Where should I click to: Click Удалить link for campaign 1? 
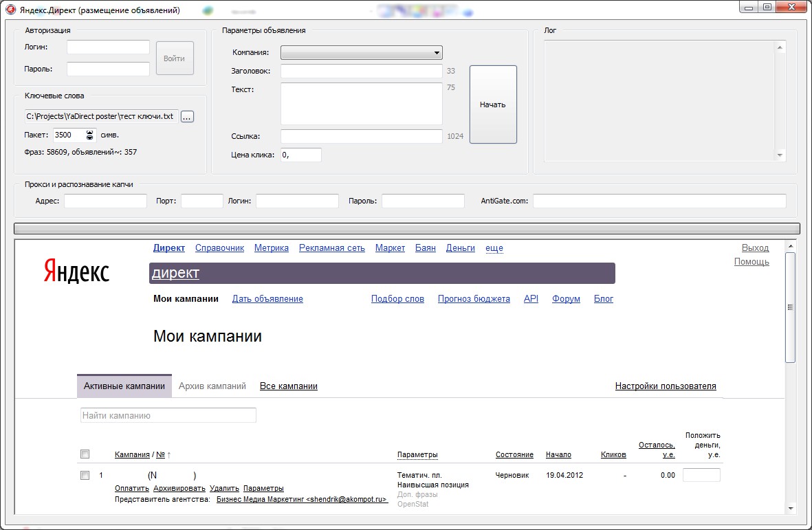click(224, 488)
